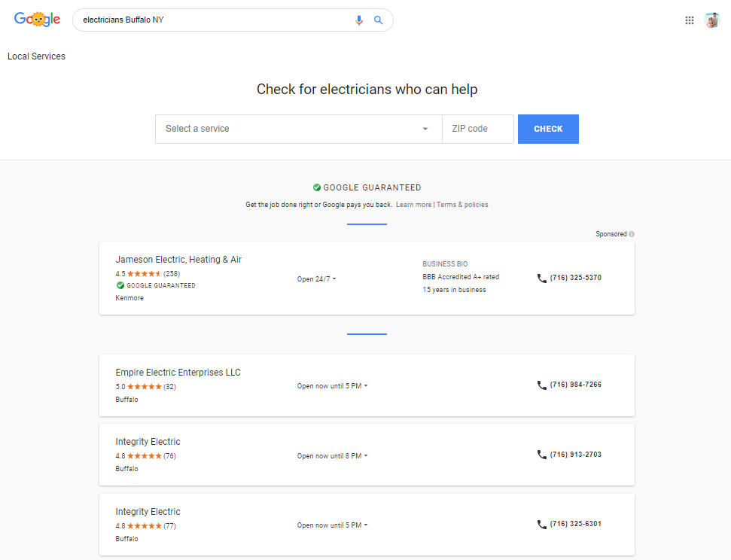Click the search magnifier icon
The width and height of the screenshot is (731, 560).
click(x=379, y=20)
